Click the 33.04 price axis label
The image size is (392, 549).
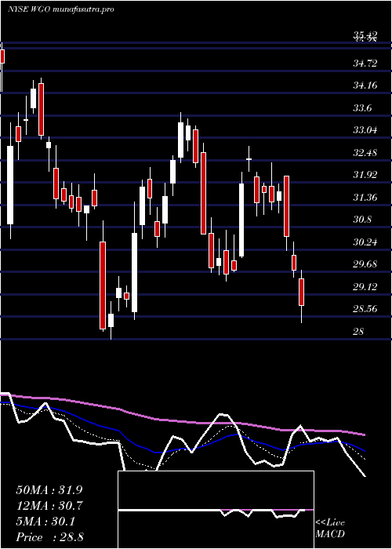point(365,131)
